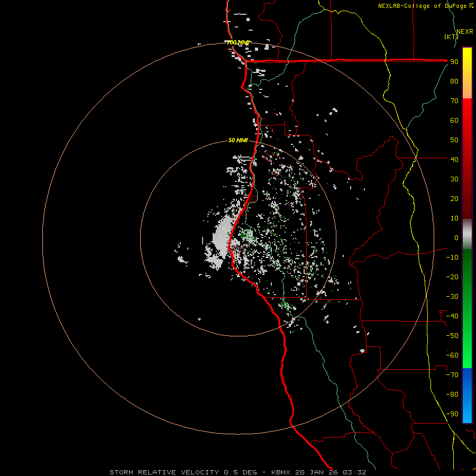Click the 70 value on the velocity scale

tap(454, 101)
